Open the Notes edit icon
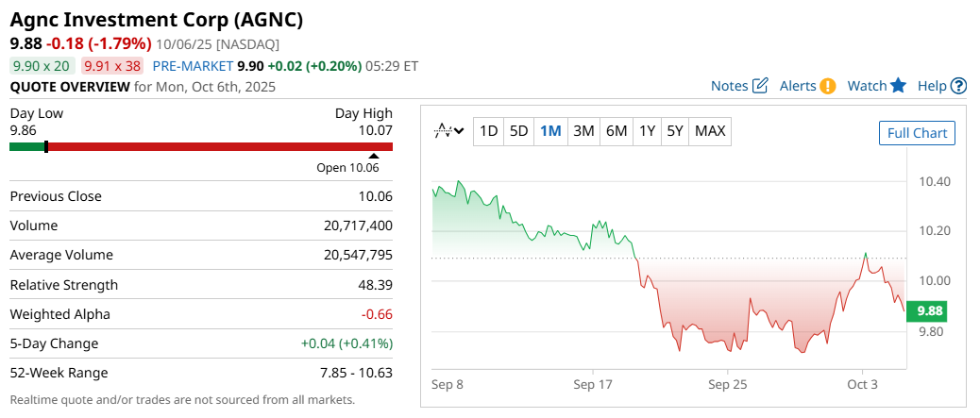The width and height of the screenshot is (980, 418). tap(760, 86)
